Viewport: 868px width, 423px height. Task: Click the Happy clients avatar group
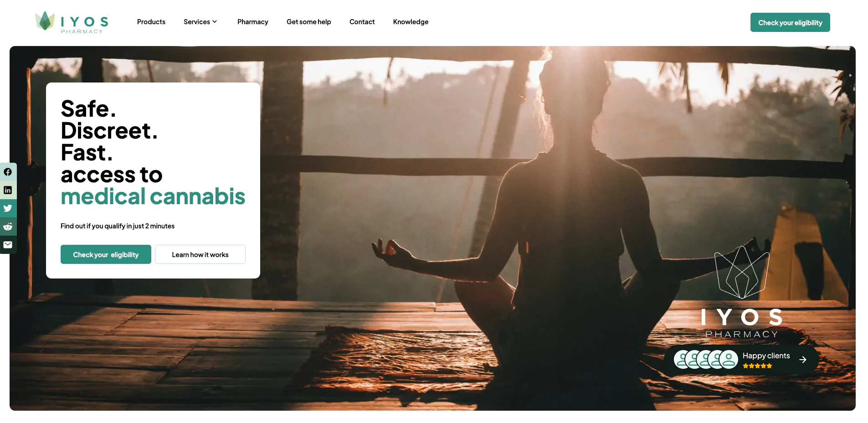[x=706, y=360]
